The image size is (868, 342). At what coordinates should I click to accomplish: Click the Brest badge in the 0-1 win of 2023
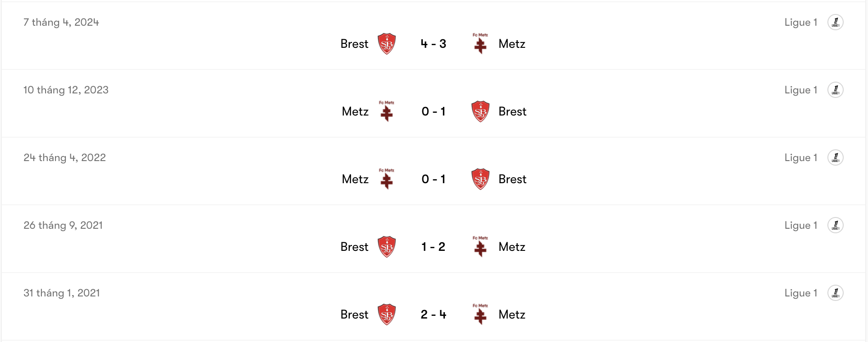click(480, 111)
